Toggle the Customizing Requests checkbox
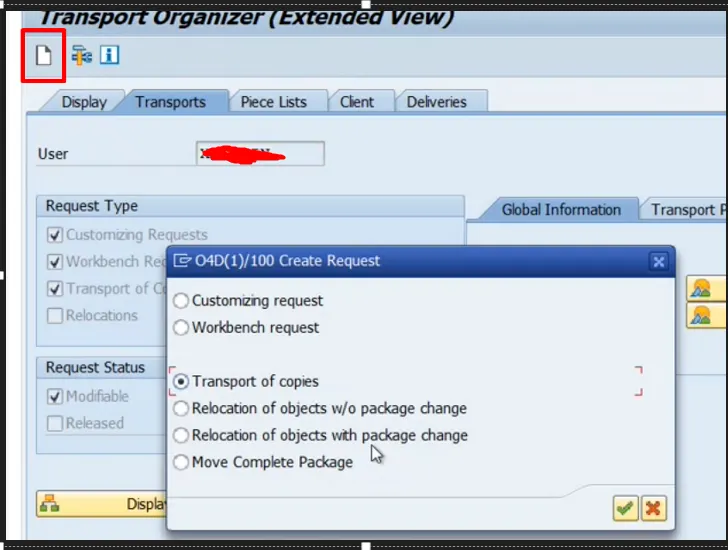The height and width of the screenshot is (550, 728). 55,235
